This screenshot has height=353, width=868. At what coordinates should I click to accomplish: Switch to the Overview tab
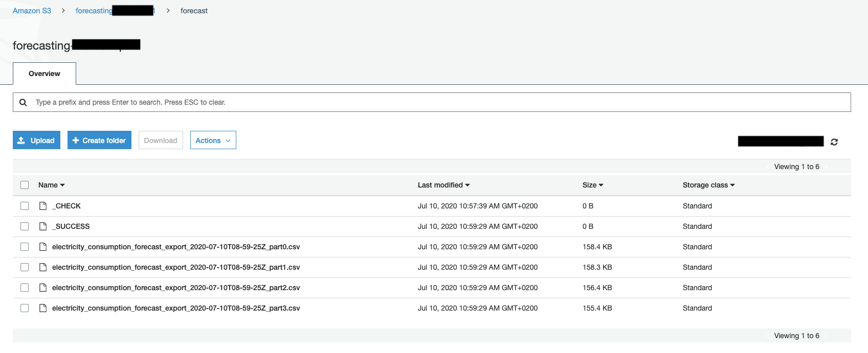pyautogui.click(x=44, y=74)
